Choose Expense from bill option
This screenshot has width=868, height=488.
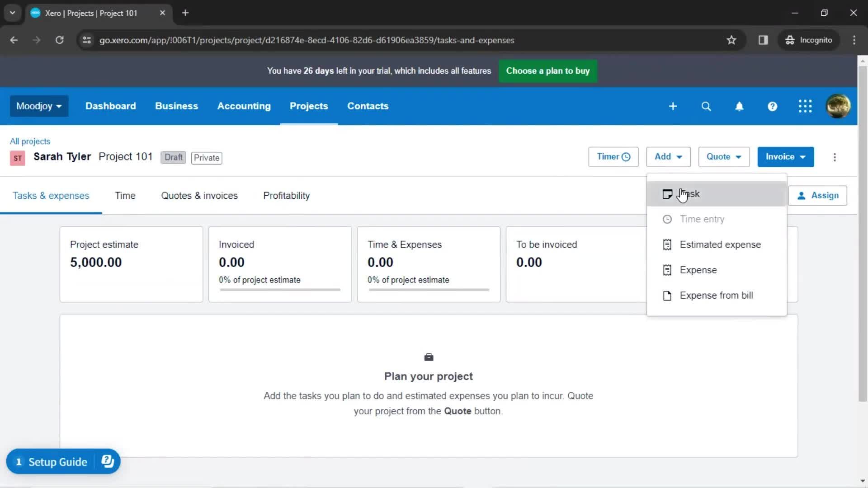coord(717,296)
